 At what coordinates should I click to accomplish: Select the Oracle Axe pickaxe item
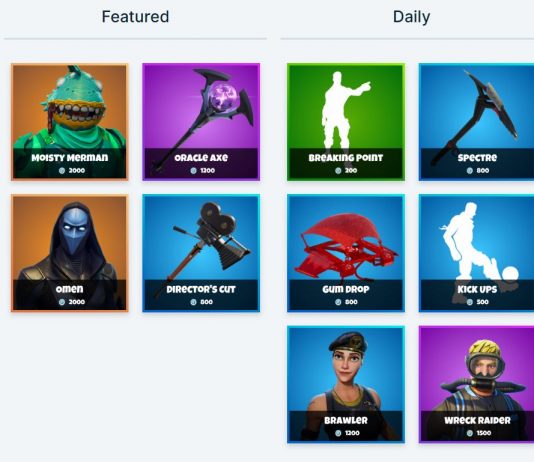pyautogui.click(x=201, y=122)
